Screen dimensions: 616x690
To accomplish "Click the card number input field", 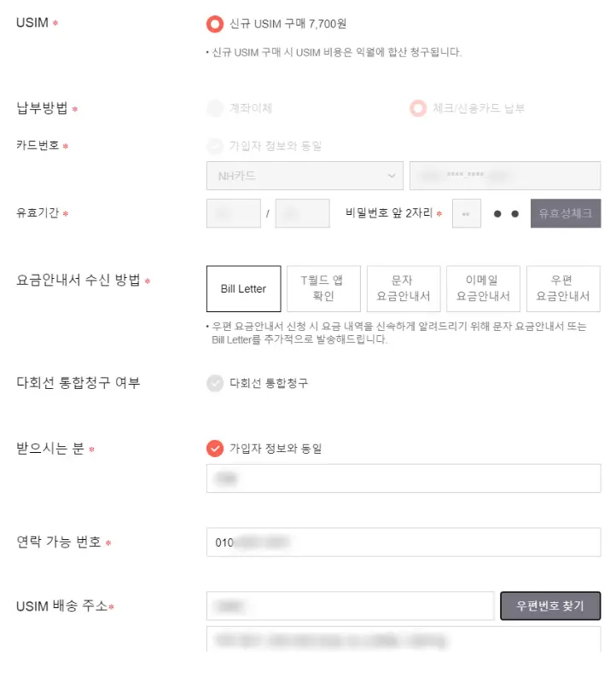I will click(x=505, y=176).
